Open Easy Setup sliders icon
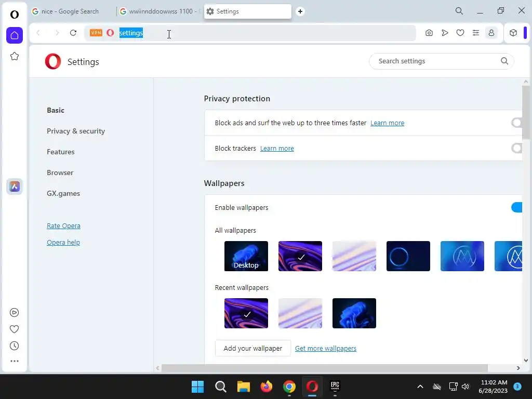 click(x=476, y=33)
